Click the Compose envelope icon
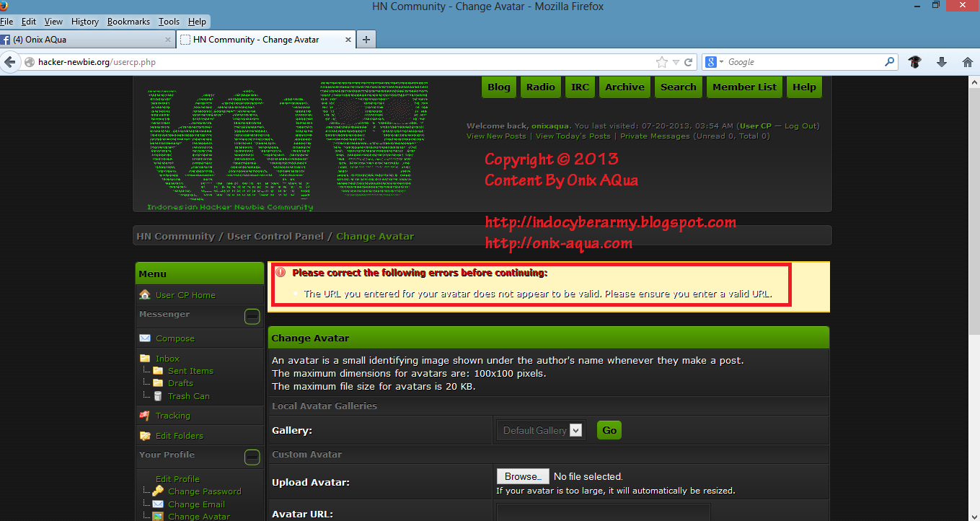The height and width of the screenshot is (521, 980). point(145,338)
